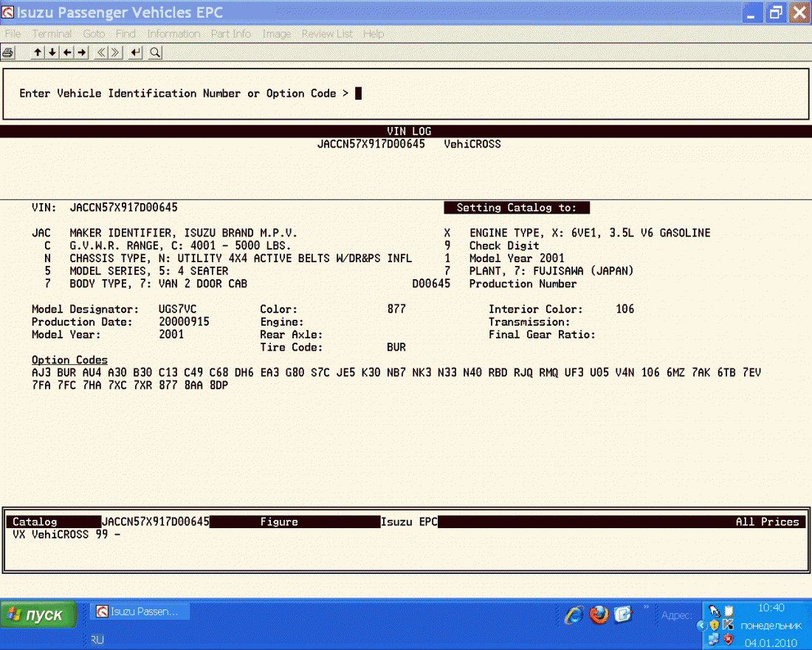Click the пуск Start button
Viewport: 812px width, 650px height.
(x=38, y=615)
